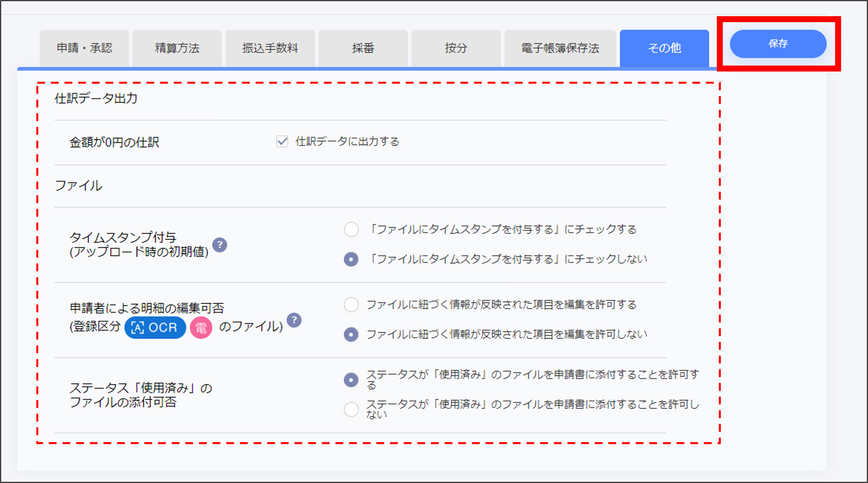The width and height of the screenshot is (868, 483).
Task: Click the blue OCR badge icon
Action: point(155,327)
